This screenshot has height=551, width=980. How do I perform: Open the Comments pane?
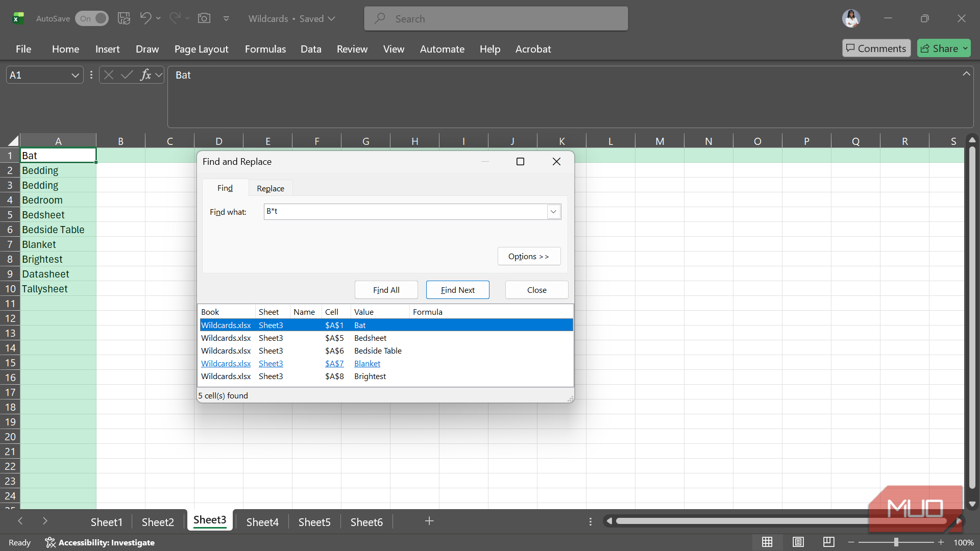coord(876,48)
